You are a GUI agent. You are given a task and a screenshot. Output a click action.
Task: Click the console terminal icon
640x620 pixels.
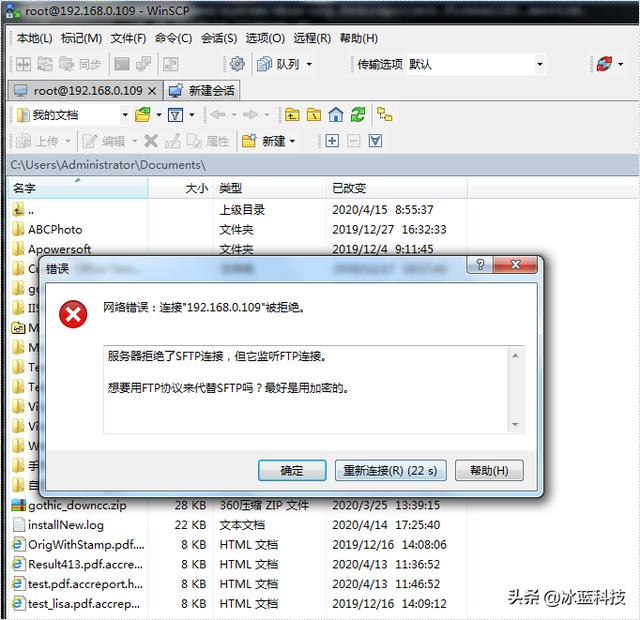point(122,64)
